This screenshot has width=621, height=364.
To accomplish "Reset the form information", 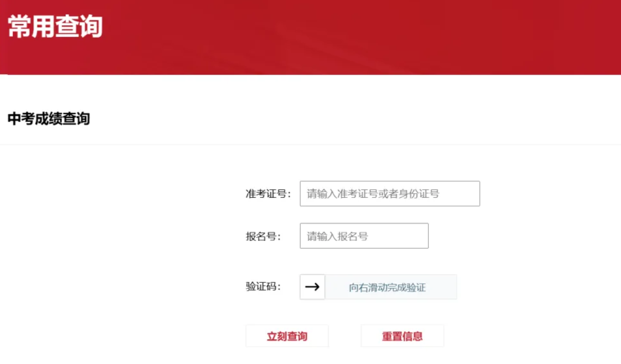I will (x=402, y=336).
